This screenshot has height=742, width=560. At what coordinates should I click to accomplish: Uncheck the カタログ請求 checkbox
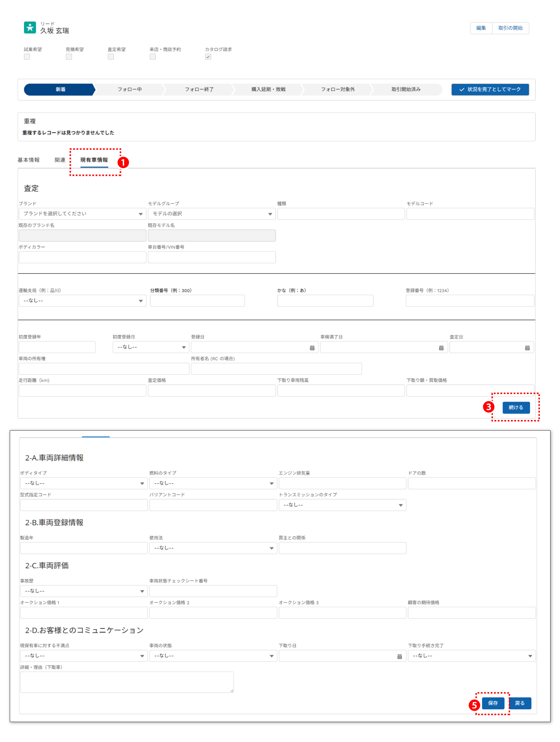208,57
